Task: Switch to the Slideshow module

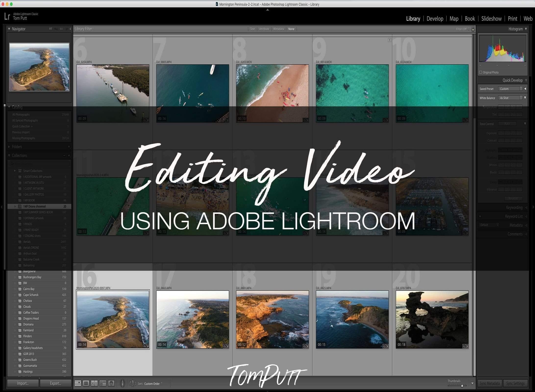Action: tap(491, 19)
